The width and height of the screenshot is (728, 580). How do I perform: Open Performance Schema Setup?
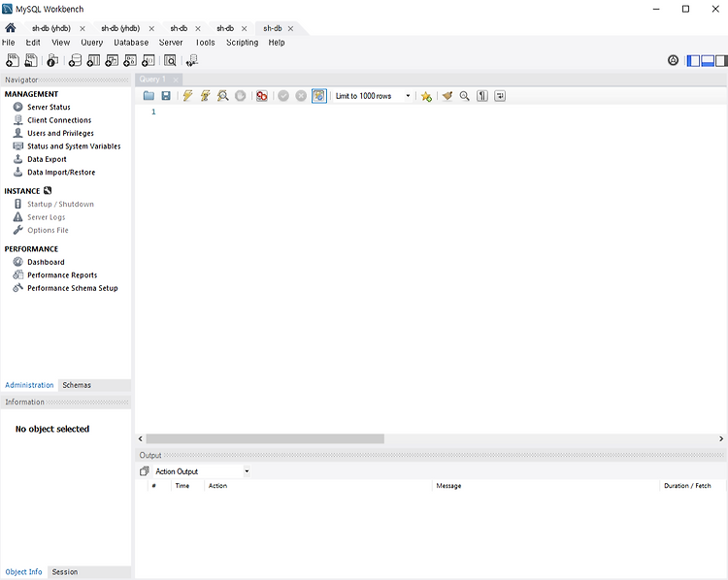click(73, 288)
